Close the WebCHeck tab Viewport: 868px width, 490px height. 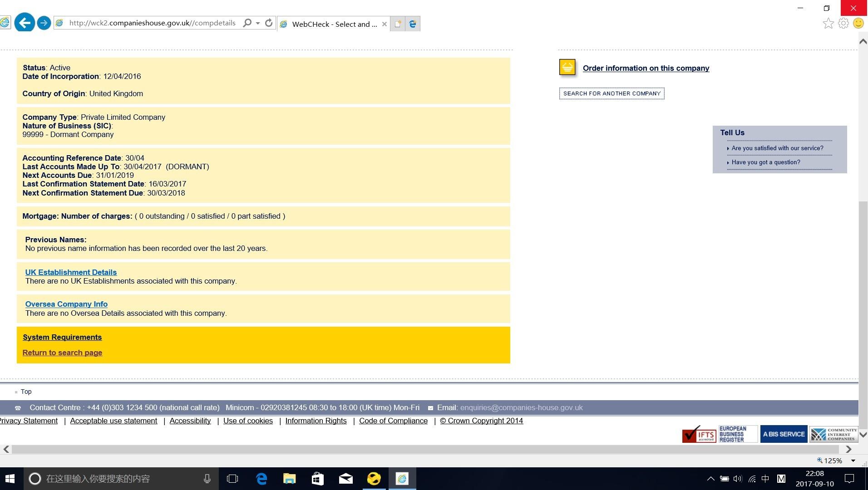(385, 24)
